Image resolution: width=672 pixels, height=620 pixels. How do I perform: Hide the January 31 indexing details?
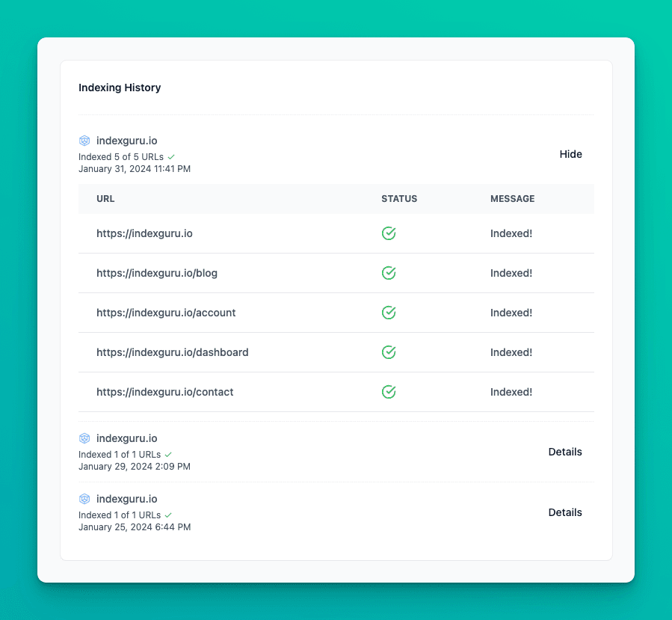coord(570,154)
